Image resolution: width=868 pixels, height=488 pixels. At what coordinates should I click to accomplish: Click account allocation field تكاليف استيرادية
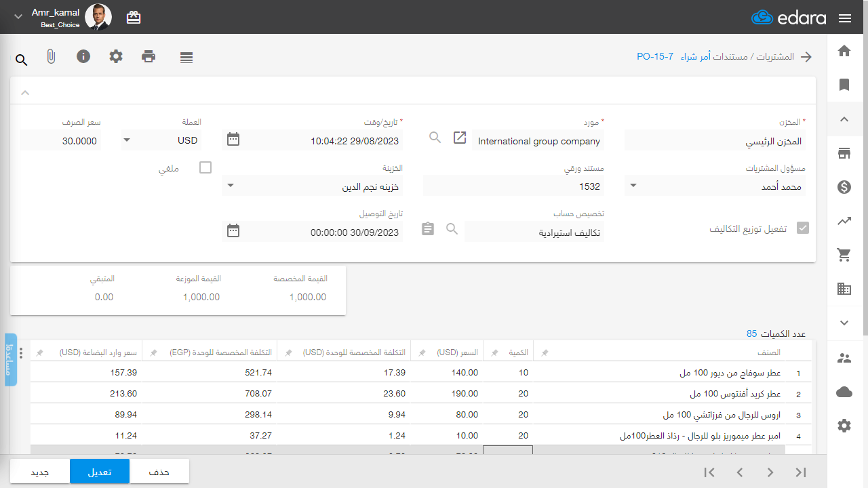(534, 232)
